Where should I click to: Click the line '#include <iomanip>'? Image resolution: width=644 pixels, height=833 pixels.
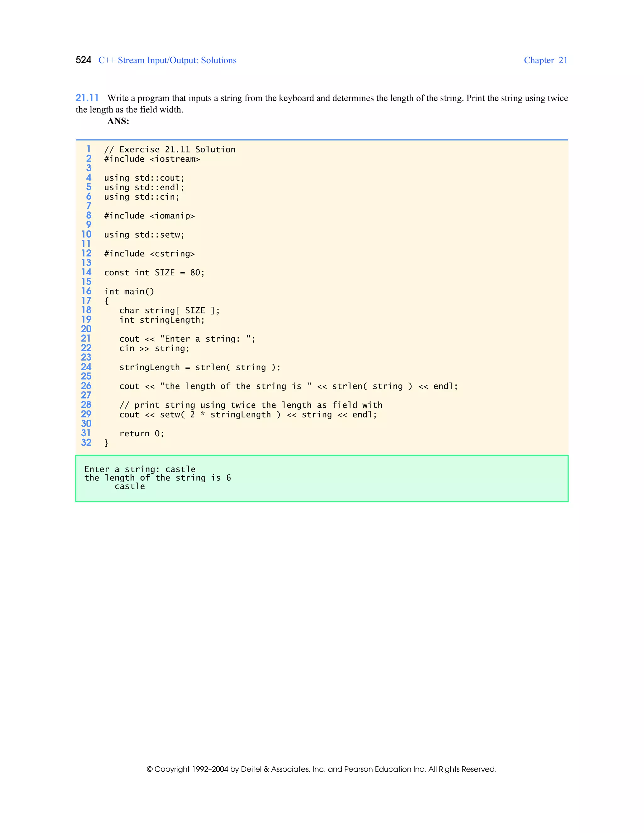(x=149, y=216)
